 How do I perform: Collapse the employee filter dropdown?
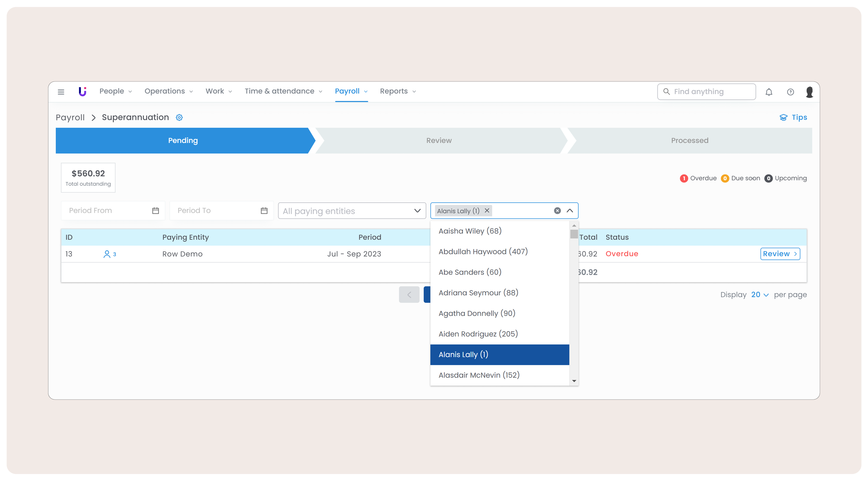570,210
